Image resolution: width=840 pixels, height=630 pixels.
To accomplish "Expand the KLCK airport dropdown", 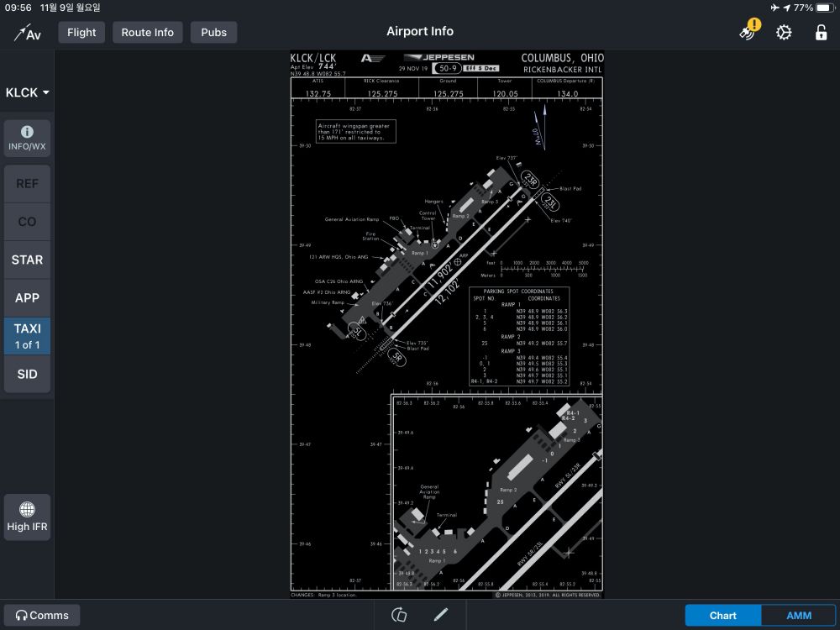I will point(27,92).
